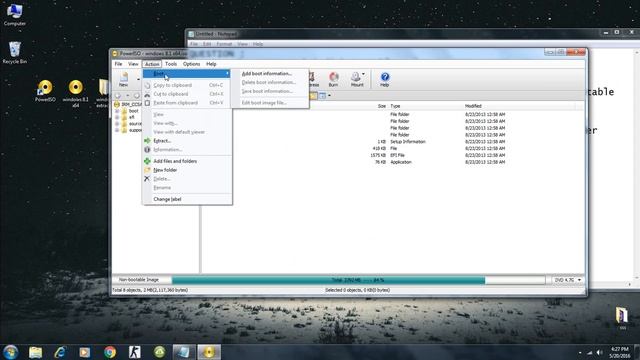Choose New folder from the Action menu
Screen dimensions: 640x360
pos(187,170)
